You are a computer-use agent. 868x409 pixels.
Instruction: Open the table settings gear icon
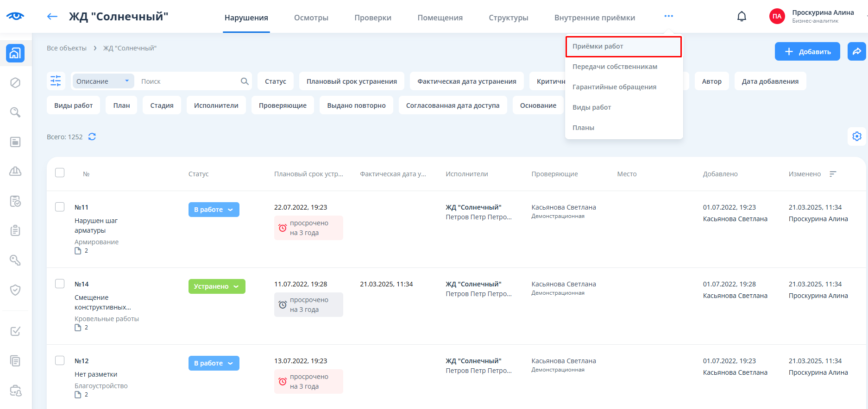[856, 136]
